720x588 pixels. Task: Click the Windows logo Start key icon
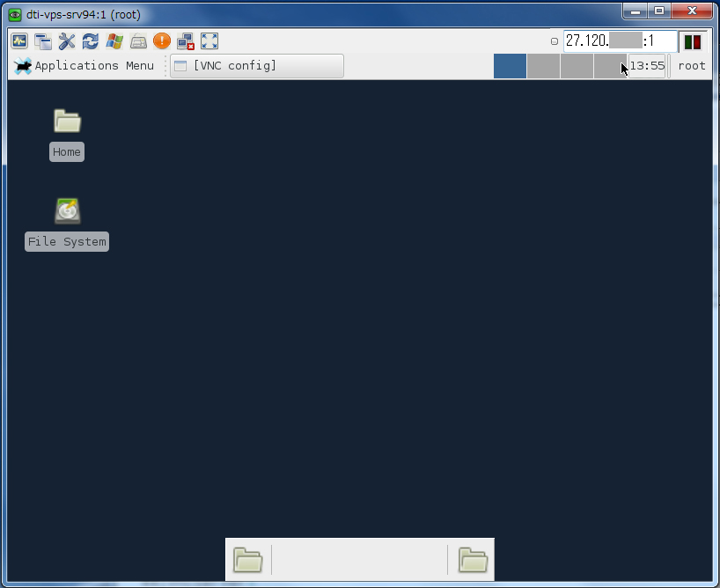click(x=114, y=41)
